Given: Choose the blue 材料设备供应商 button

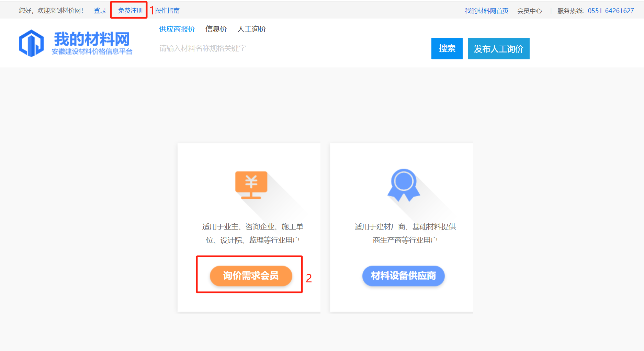Looking at the screenshot, I should [403, 276].
